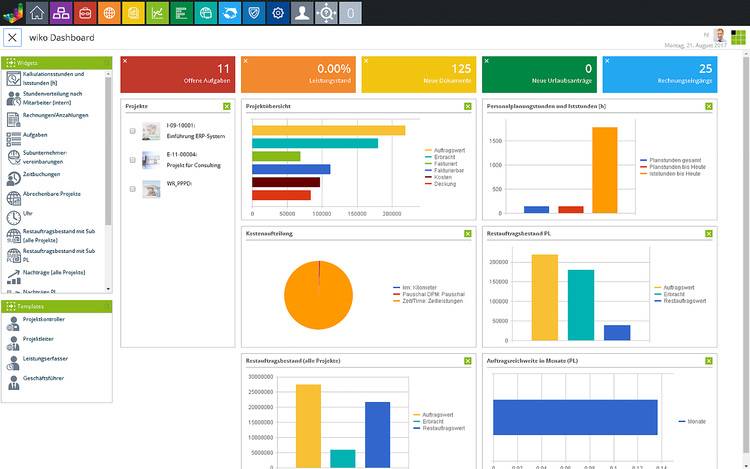
Task: Open the home icon in top toolbar
Action: 37,12
